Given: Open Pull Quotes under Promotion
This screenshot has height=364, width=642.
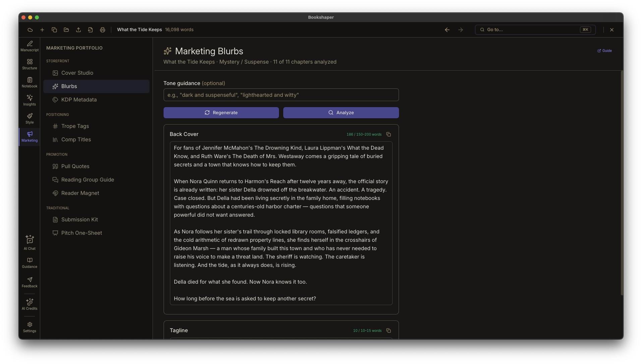Looking at the screenshot, I should (x=96, y=166).
